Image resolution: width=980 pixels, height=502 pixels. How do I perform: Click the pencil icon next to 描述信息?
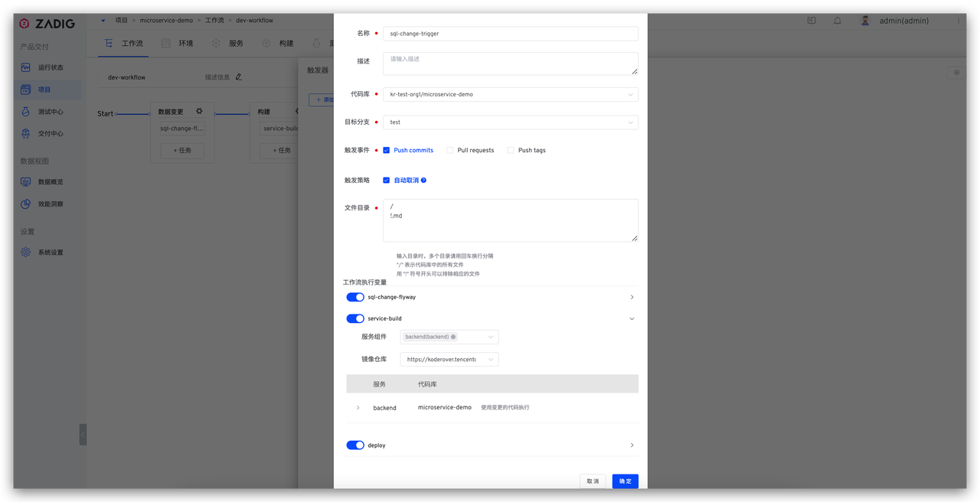click(x=239, y=77)
